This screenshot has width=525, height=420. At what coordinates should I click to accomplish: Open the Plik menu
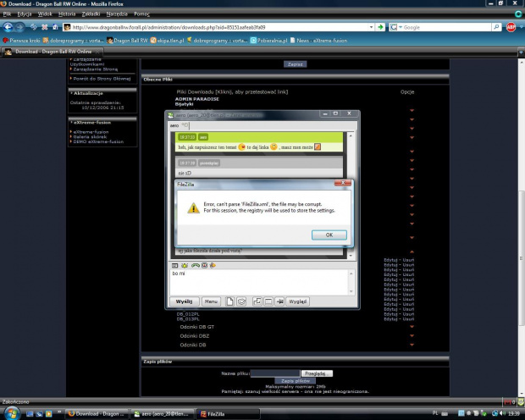(x=7, y=14)
